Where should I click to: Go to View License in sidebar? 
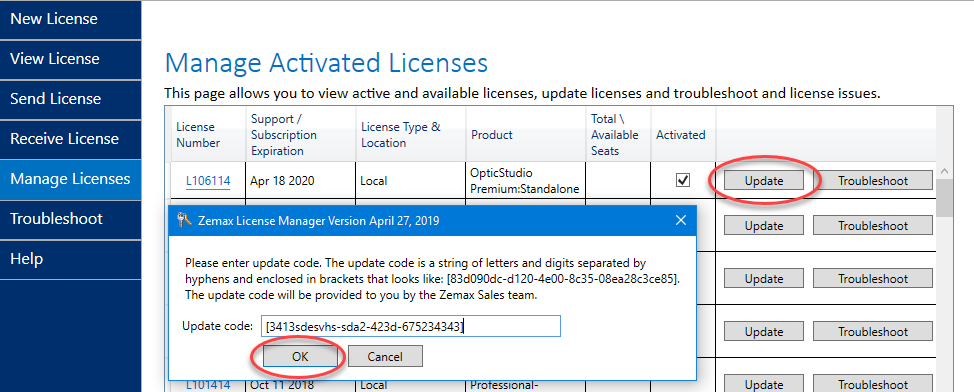click(70, 59)
